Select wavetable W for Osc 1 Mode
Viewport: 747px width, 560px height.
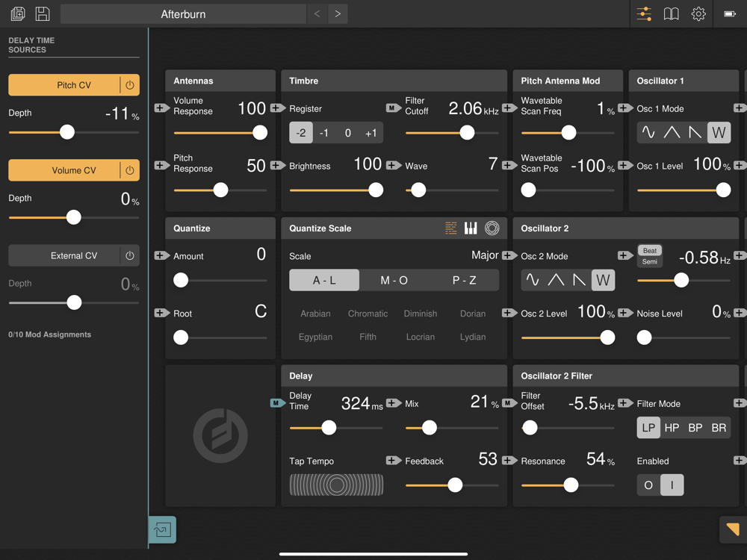[x=719, y=132]
